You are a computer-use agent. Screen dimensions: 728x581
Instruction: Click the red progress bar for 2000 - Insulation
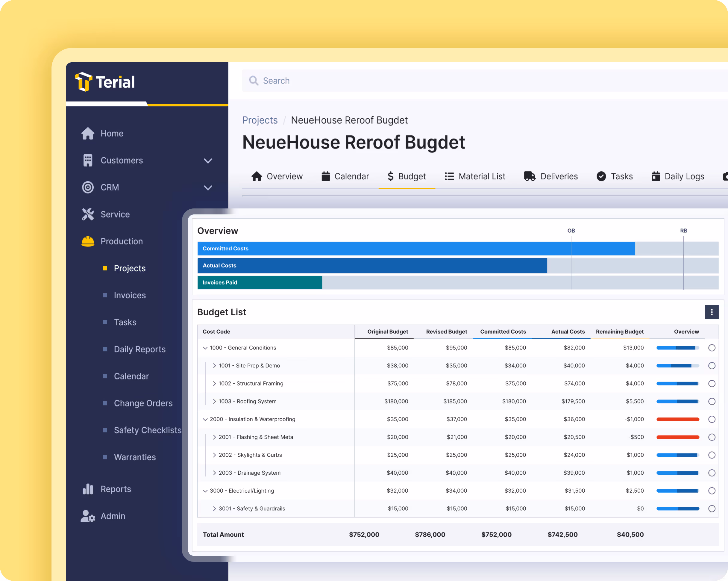pyautogui.click(x=677, y=419)
